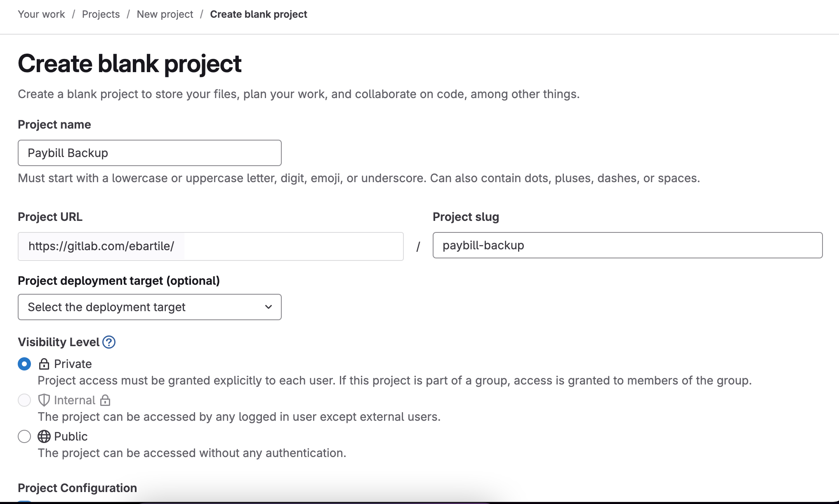839x504 pixels.
Task: Click 'Create blank project' in the breadcrumb
Action: coord(259,14)
